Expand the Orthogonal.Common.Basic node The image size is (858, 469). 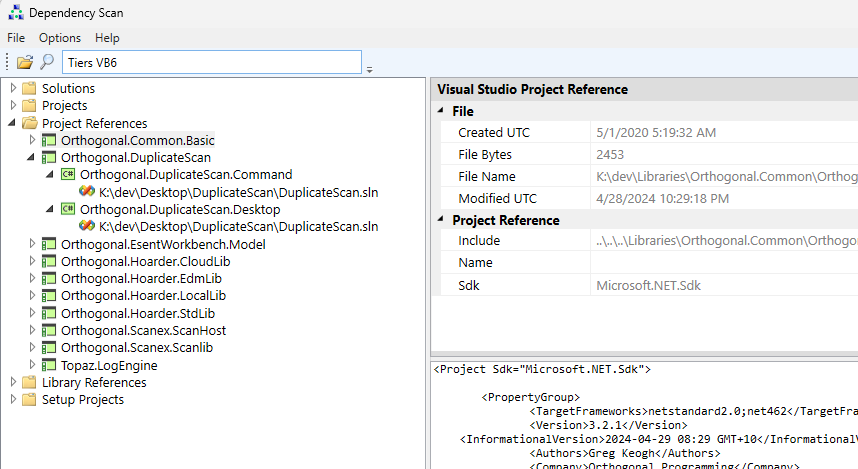32,140
